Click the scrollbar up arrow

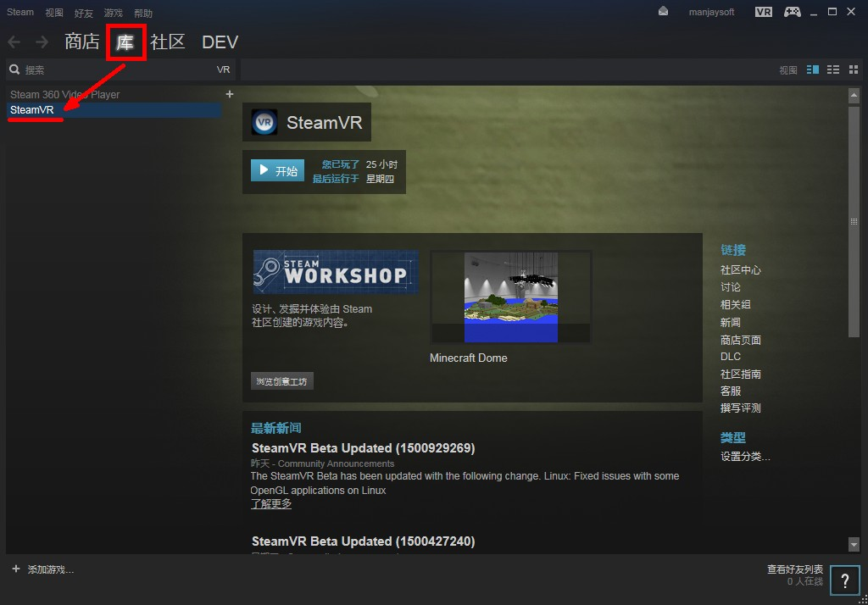[x=854, y=95]
